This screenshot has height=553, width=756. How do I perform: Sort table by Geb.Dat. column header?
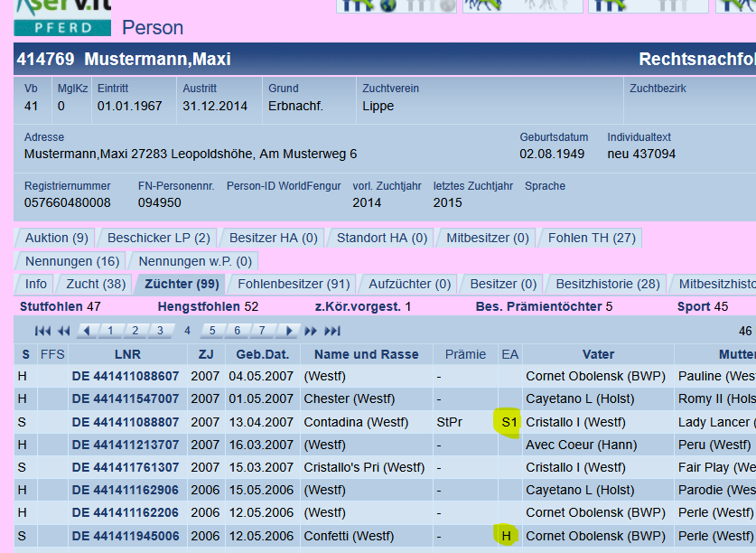click(261, 354)
